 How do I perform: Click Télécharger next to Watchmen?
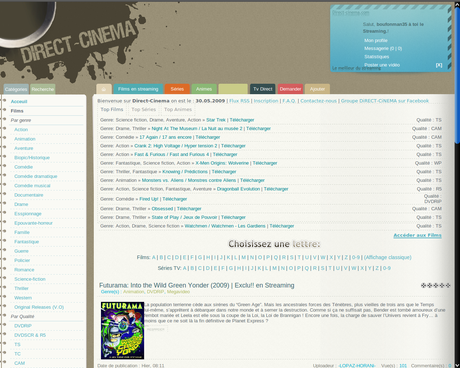click(282, 226)
